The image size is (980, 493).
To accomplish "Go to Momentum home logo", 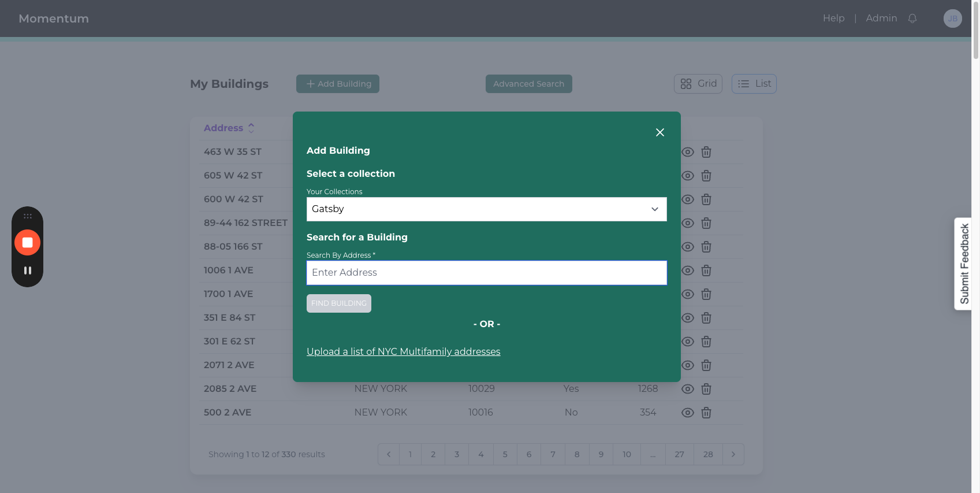I will (54, 18).
